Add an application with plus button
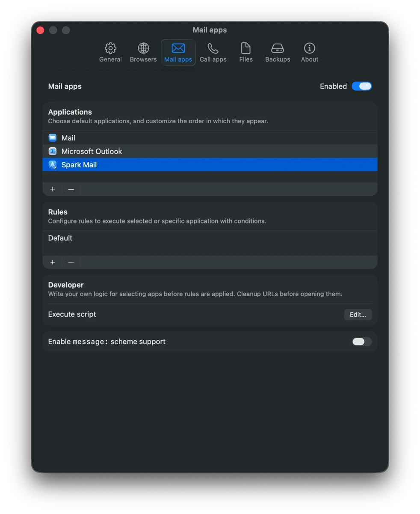The image size is (420, 514). click(x=53, y=189)
